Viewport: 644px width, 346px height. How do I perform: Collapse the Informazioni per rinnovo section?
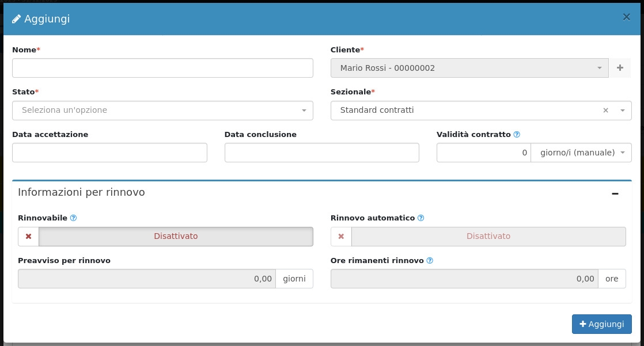tap(615, 193)
